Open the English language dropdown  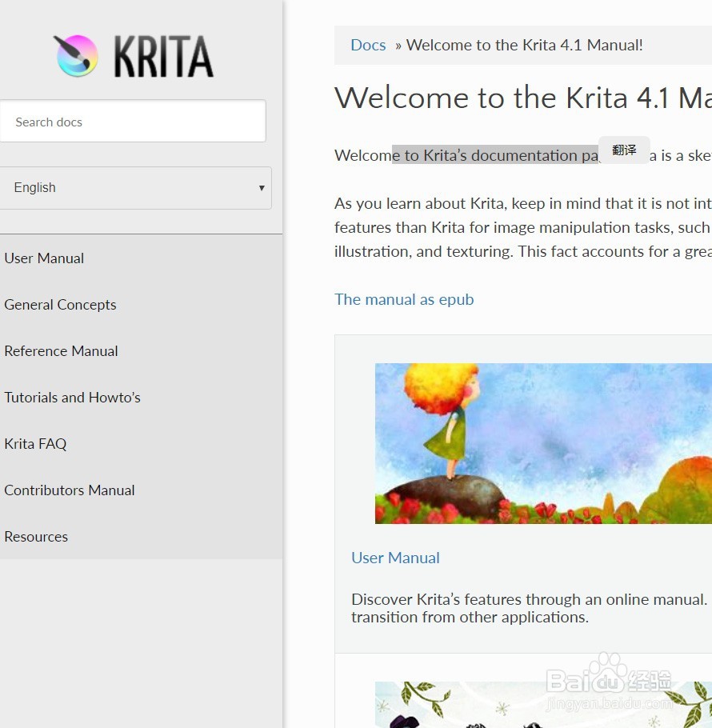pyautogui.click(x=135, y=188)
